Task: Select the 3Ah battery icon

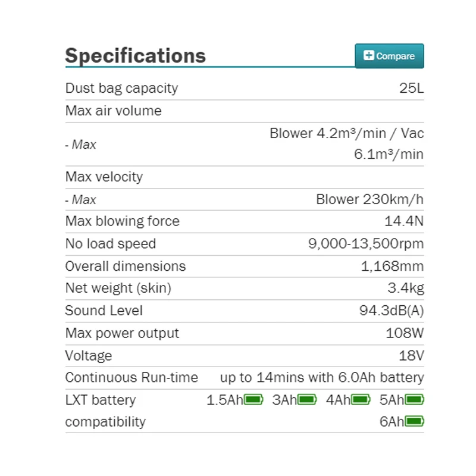Action: pyautogui.click(x=307, y=399)
